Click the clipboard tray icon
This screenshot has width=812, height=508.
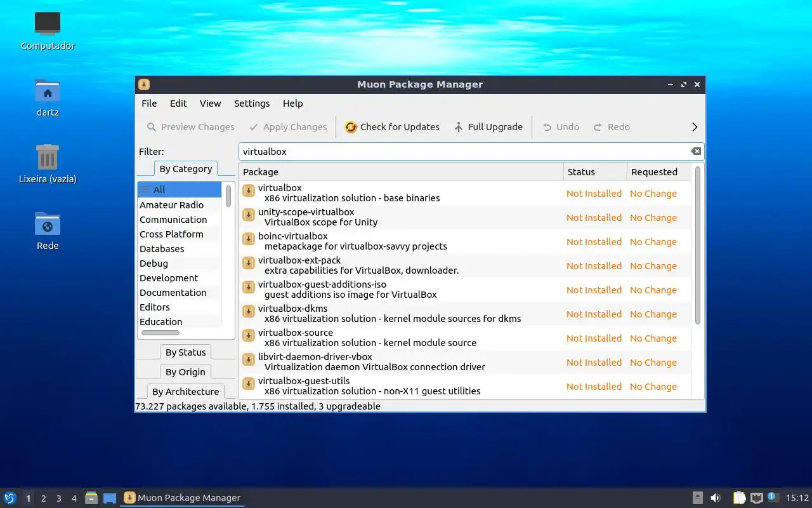click(739, 498)
